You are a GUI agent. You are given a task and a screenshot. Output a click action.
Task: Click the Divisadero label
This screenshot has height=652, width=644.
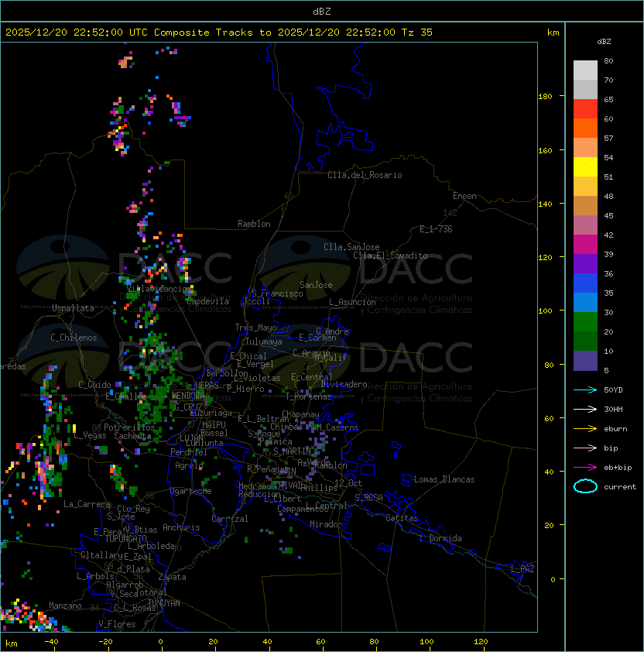point(344,384)
